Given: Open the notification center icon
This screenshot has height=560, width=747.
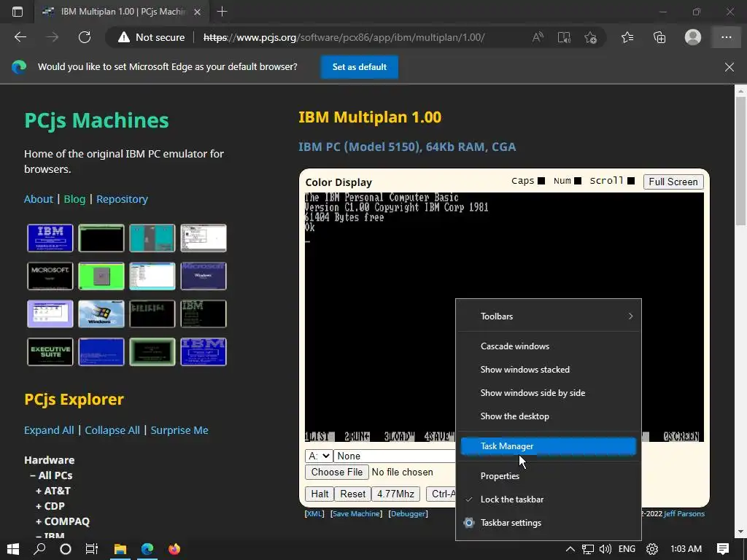Looking at the screenshot, I should point(723,549).
